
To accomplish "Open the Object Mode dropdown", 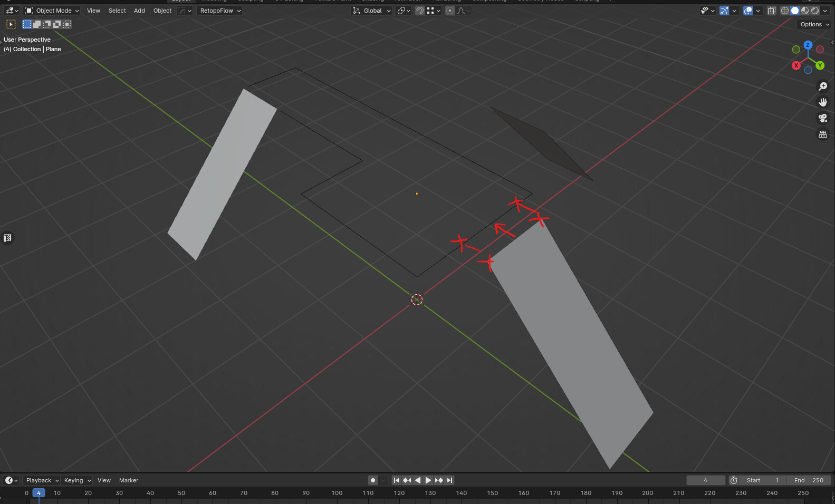I will tap(52, 11).
